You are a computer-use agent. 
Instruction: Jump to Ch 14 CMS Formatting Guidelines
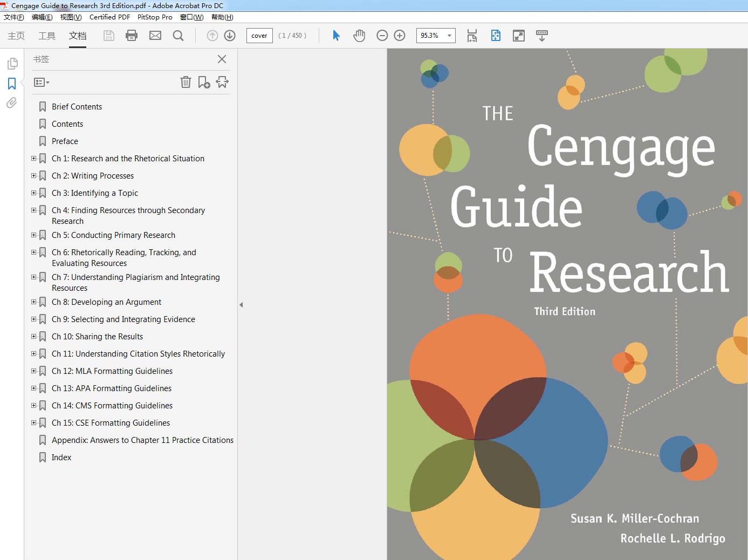coord(112,406)
